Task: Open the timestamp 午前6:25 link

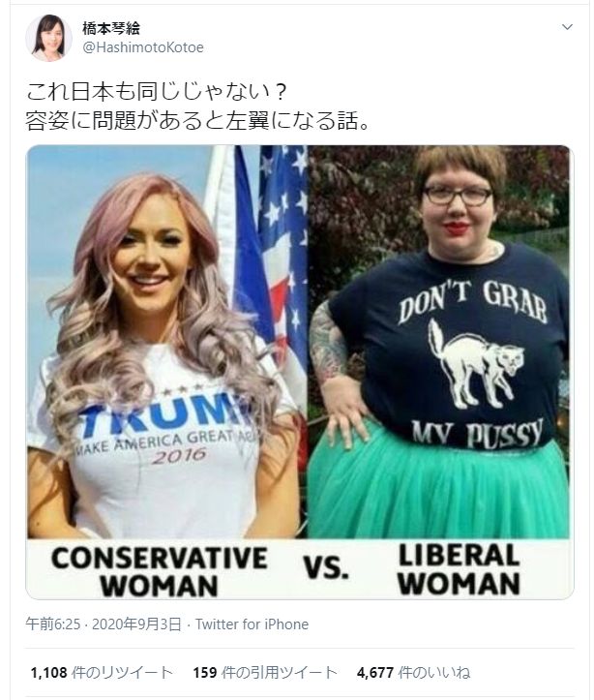Action: click(53, 624)
